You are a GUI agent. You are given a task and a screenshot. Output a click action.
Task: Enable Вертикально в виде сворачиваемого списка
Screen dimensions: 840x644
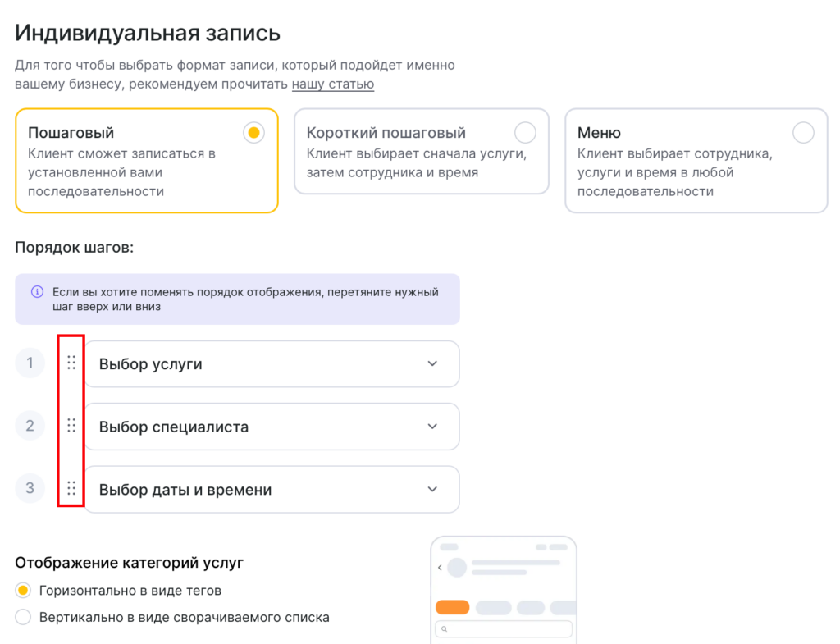pos(24,617)
